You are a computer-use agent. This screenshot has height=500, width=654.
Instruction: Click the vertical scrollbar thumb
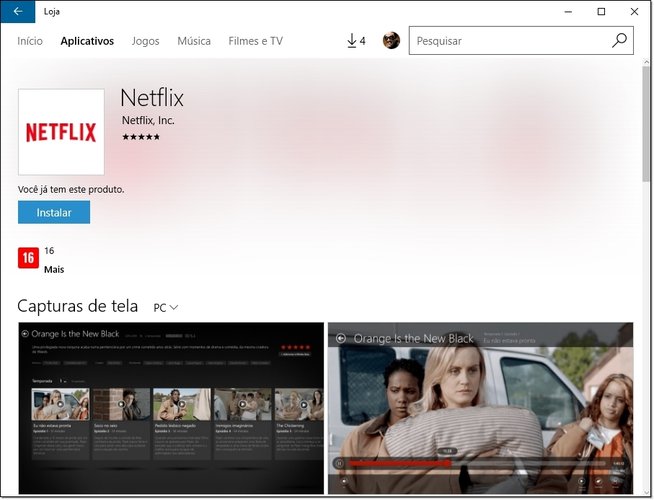click(646, 124)
